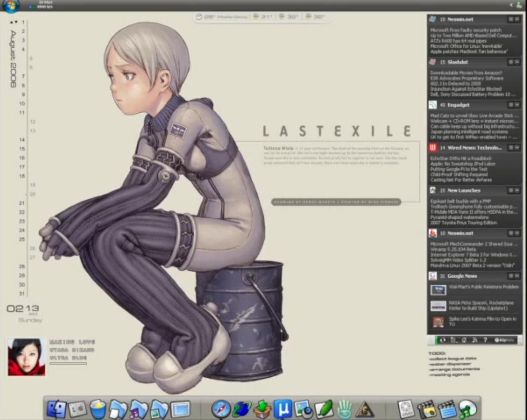This screenshot has height=420, width=527.
Task: Open the music folder in the dock
Action: 138,409
